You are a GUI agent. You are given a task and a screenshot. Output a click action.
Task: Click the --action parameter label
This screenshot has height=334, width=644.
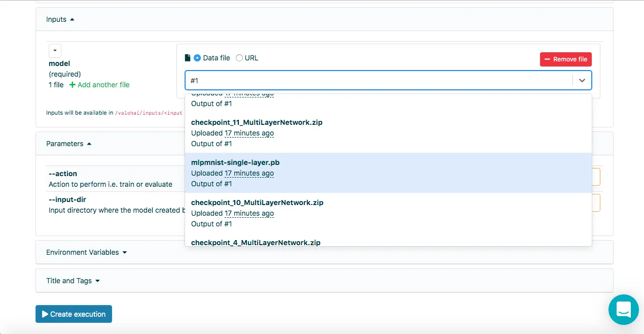(x=63, y=174)
